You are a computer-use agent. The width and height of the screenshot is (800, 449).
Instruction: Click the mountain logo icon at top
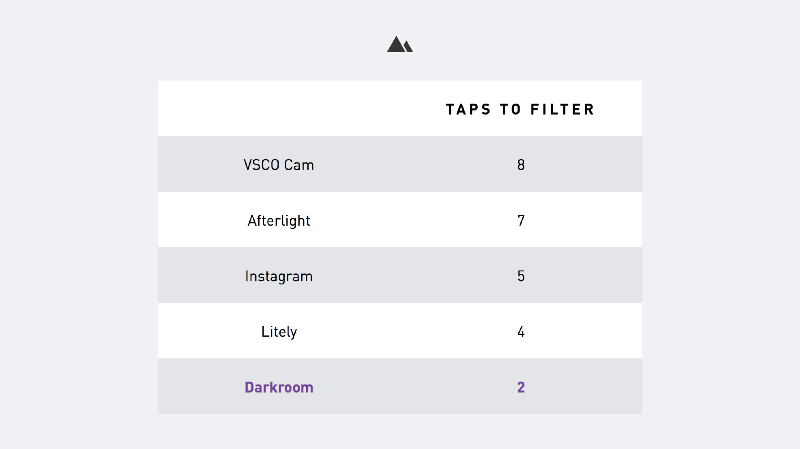pyautogui.click(x=400, y=44)
